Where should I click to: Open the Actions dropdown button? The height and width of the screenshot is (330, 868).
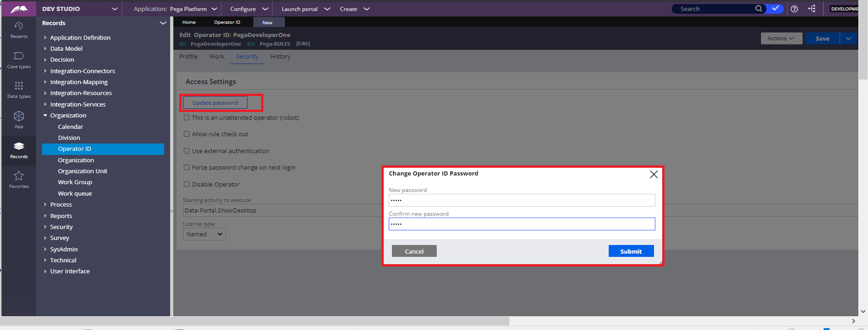click(781, 38)
